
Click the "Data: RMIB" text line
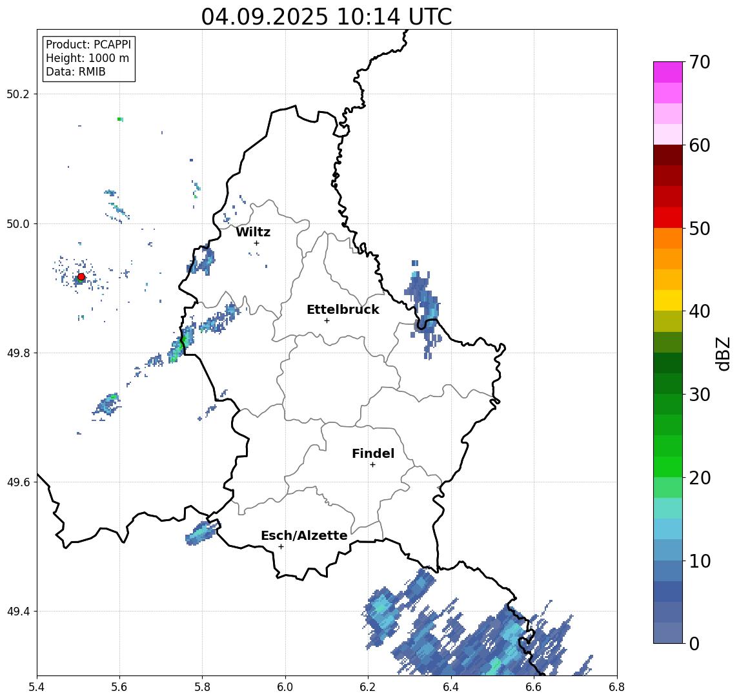[76, 72]
